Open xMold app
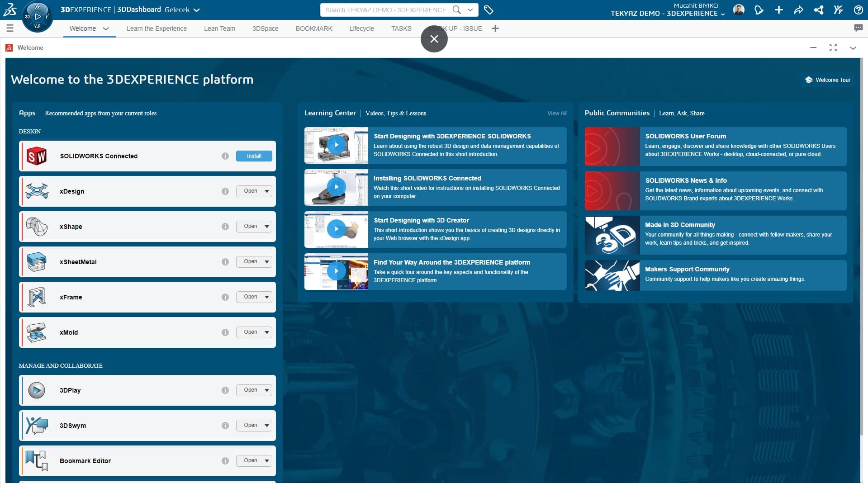Image resolution: width=868 pixels, height=488 pixels. (x=250, y=332)
